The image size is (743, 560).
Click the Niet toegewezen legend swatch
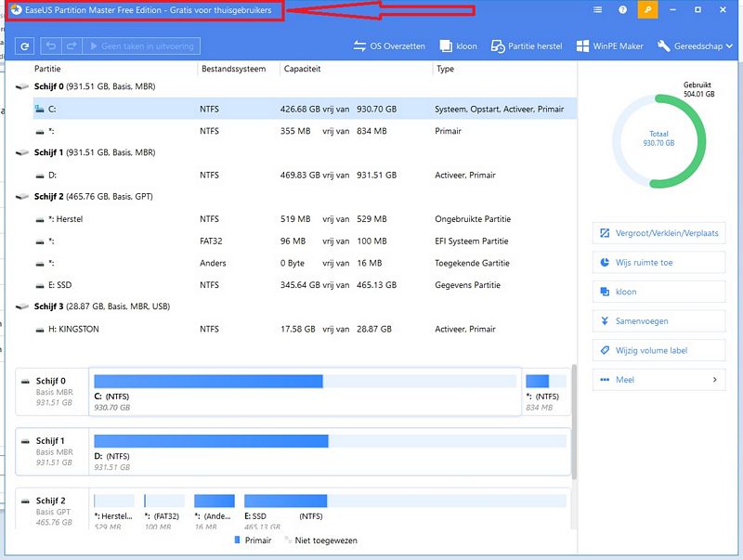pyautogui.click(x=288, y=540)
